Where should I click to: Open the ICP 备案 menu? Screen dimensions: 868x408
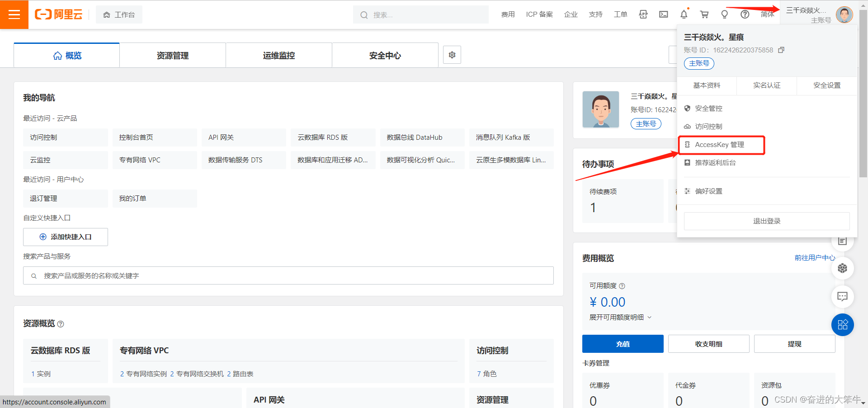(x=539, y=14)
